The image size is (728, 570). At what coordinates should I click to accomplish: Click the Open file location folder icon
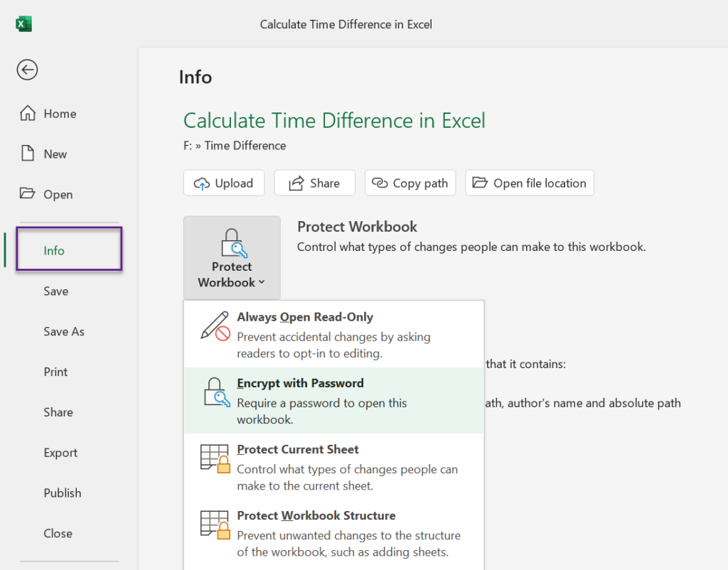pos(479,183)
